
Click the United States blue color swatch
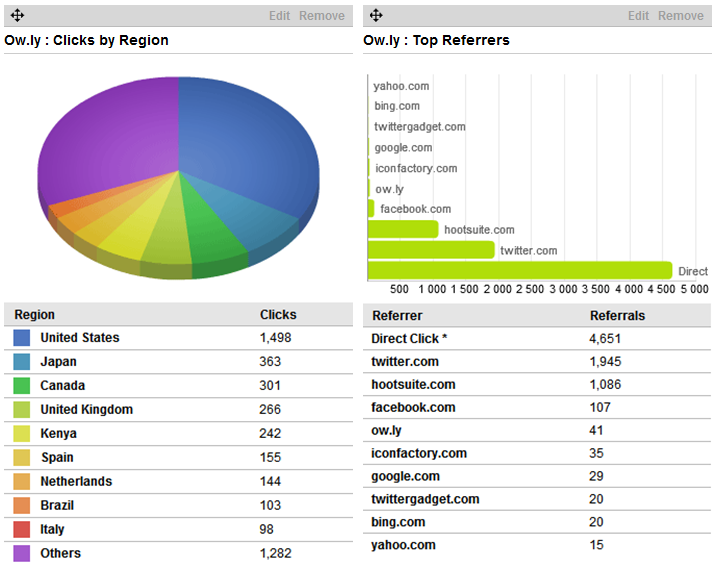pos(21,338)
